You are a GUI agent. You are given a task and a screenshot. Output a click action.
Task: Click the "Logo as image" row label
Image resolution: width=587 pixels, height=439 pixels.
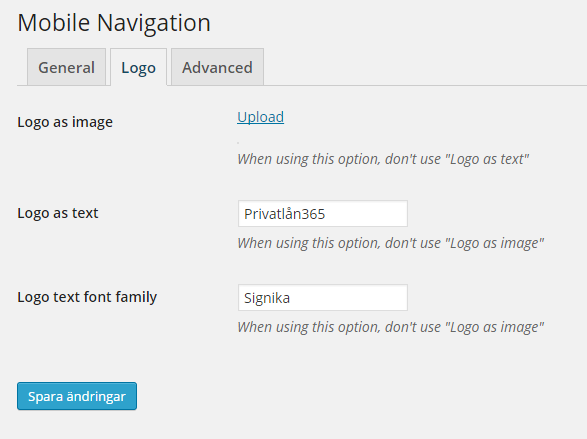(65, 122)
